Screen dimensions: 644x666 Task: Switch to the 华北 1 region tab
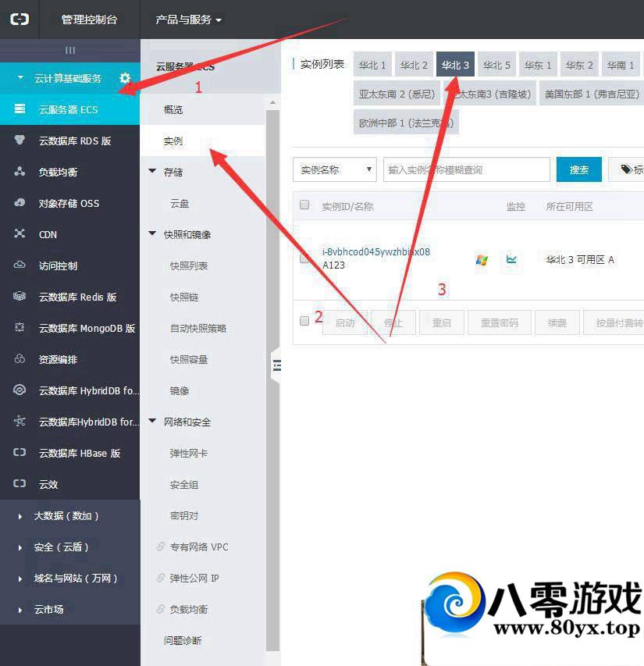click(x=372, y=65)
